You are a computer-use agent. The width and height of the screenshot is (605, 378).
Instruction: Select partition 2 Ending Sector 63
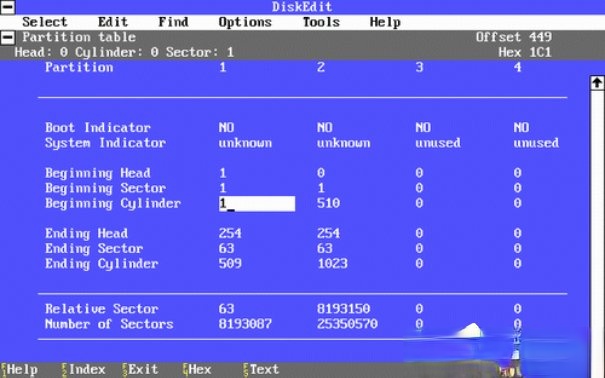[x=324, y=248]
